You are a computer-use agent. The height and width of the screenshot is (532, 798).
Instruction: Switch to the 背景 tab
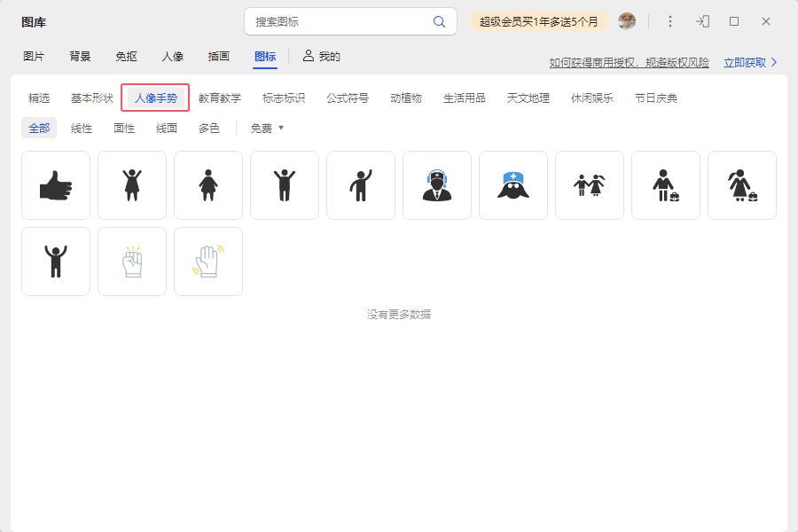click(x=80, y=57)
